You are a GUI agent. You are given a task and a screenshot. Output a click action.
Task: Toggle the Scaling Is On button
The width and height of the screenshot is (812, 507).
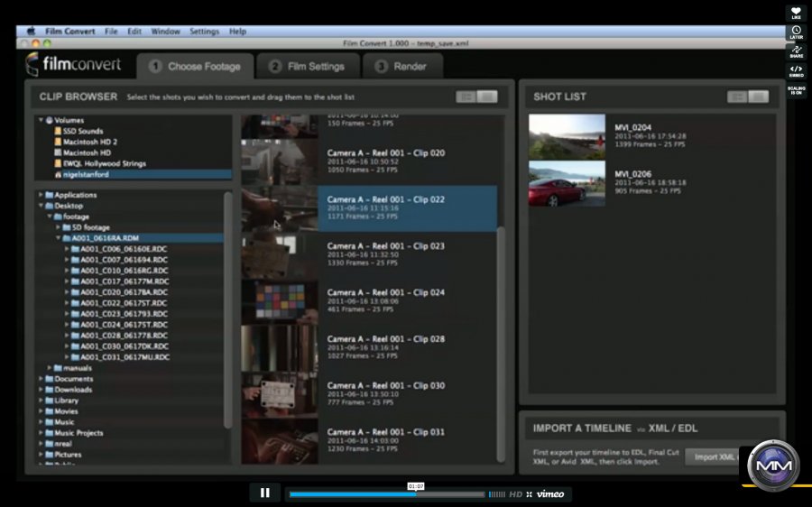796,89
